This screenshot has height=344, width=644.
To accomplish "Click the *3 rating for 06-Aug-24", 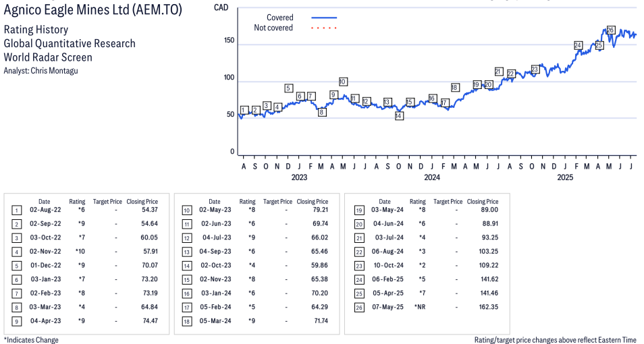I will pos(422,251).
